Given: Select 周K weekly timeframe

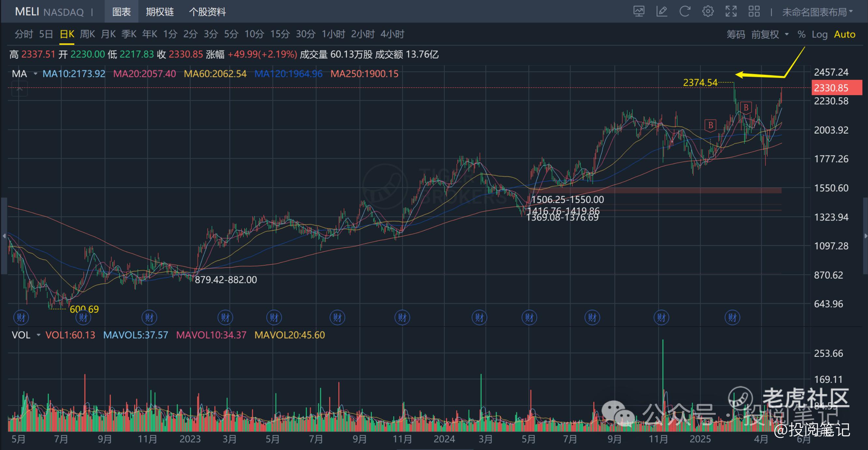Looking at the screenshot, I should [x=87, y=34].
